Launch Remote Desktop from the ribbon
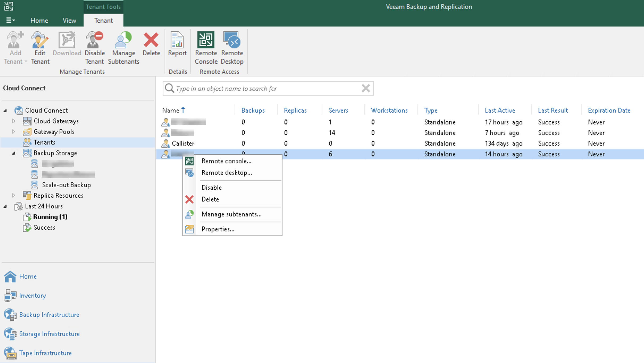644x363 pixels. 232,48
